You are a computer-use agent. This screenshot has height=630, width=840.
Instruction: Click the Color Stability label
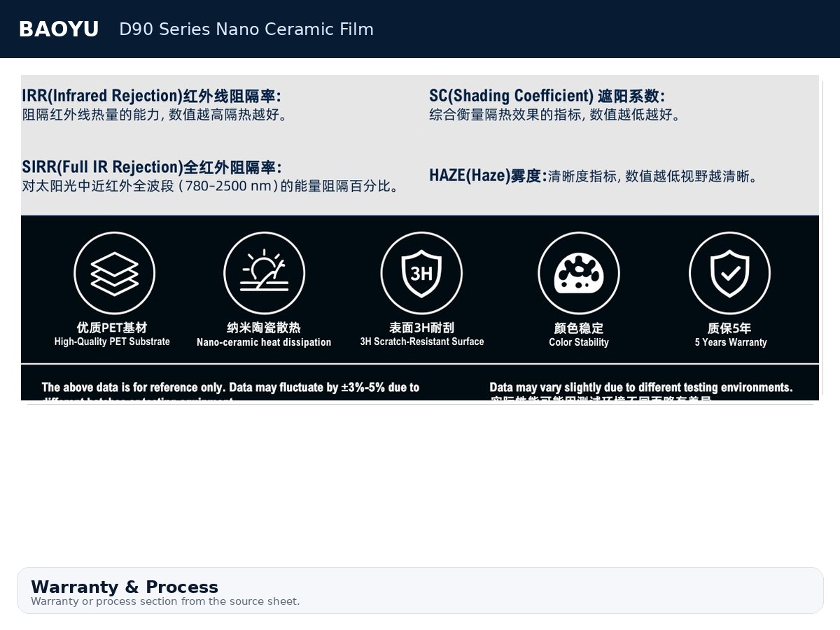pos(579,342)
